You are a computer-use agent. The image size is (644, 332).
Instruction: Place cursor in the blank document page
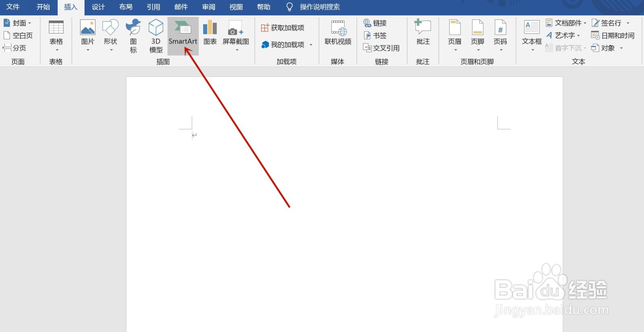tap(345, 204)
